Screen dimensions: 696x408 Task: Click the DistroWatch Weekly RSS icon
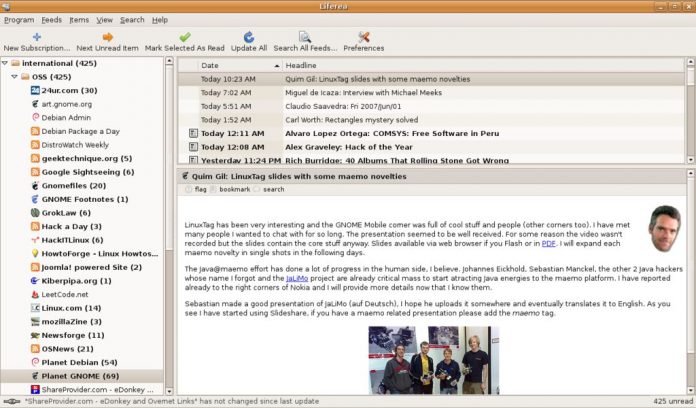35,145
